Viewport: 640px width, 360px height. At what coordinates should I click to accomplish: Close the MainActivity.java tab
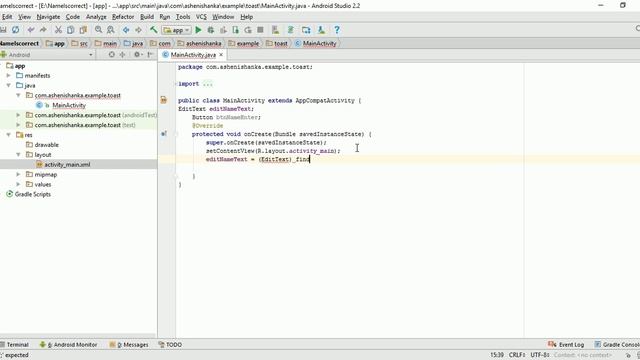221,55
